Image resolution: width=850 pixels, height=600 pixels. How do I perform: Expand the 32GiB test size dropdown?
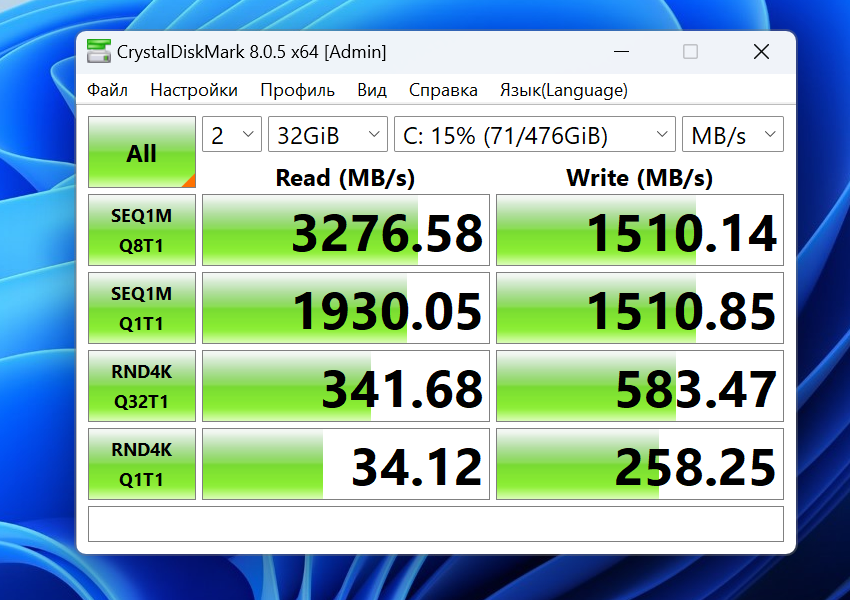[328, 134]
